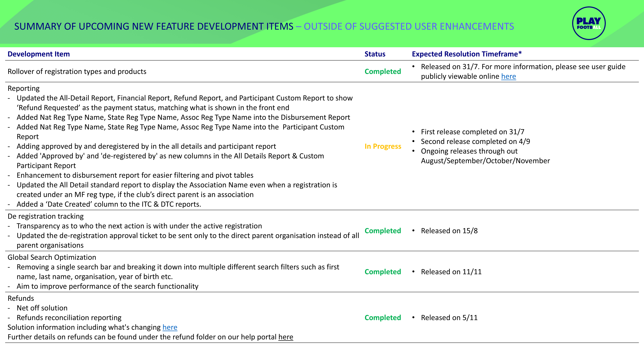Click 'Net off solution' item under Refunds

(42, 308)
